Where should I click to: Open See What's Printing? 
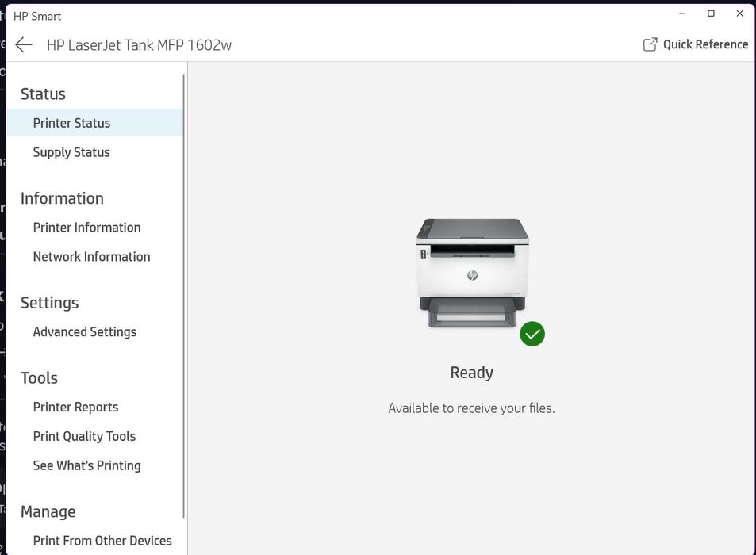coord(86,465)
